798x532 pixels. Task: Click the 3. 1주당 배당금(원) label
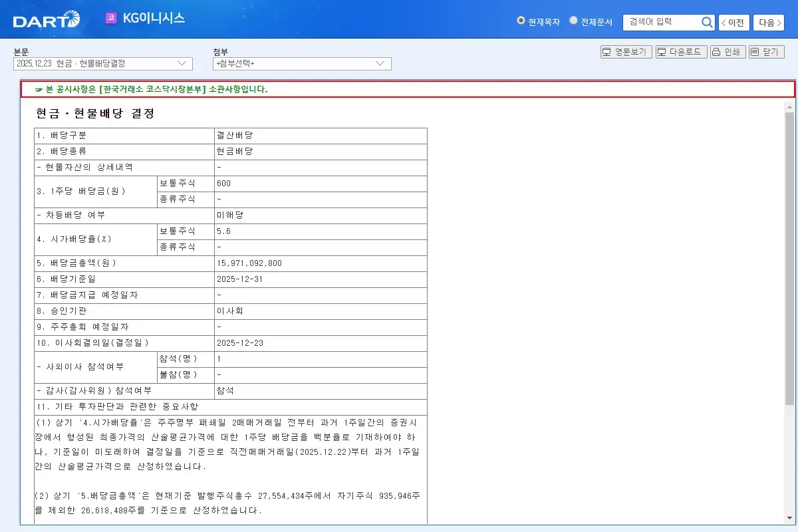pos(81,192)
